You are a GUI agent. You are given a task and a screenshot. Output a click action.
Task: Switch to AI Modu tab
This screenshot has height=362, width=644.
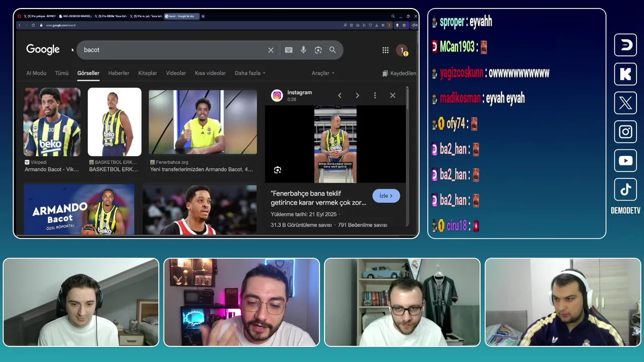pyautogui.click(x=36, y=73)
